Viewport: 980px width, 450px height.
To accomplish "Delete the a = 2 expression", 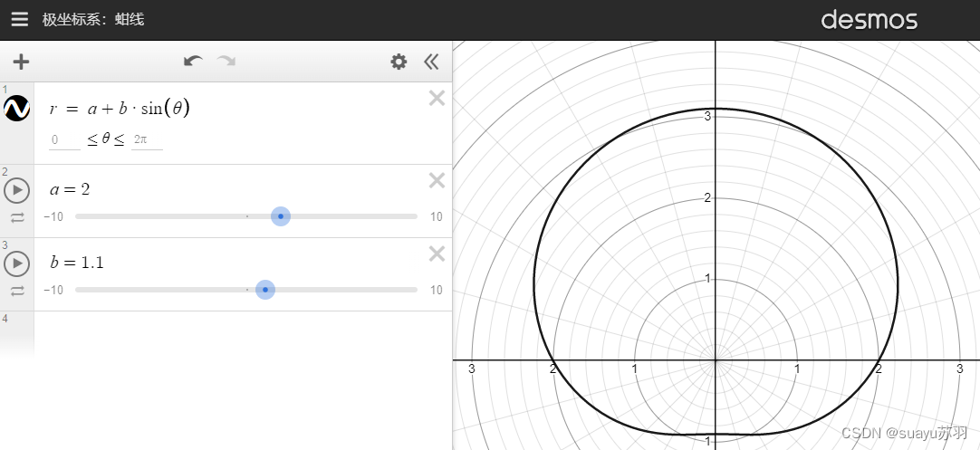I will (x=437, y=180).
